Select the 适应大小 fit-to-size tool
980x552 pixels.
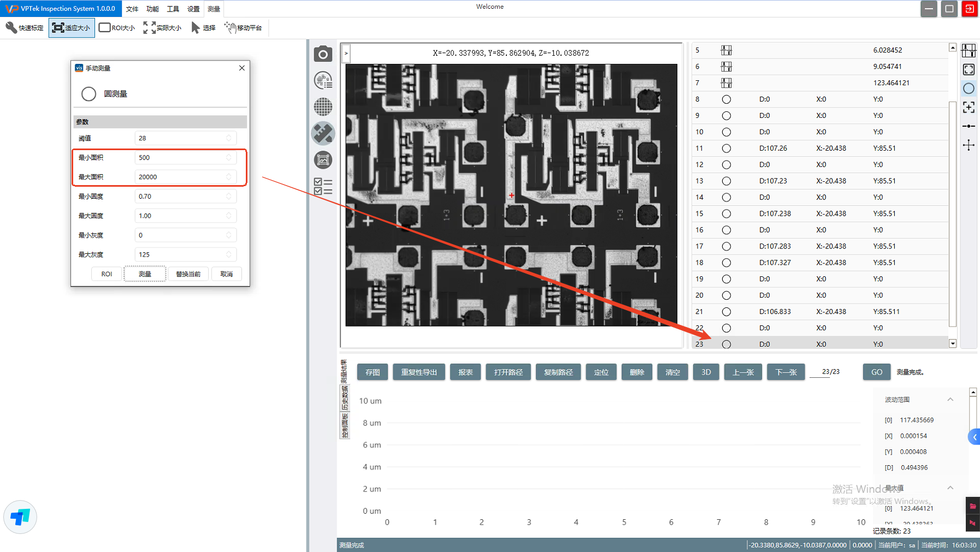72,28
